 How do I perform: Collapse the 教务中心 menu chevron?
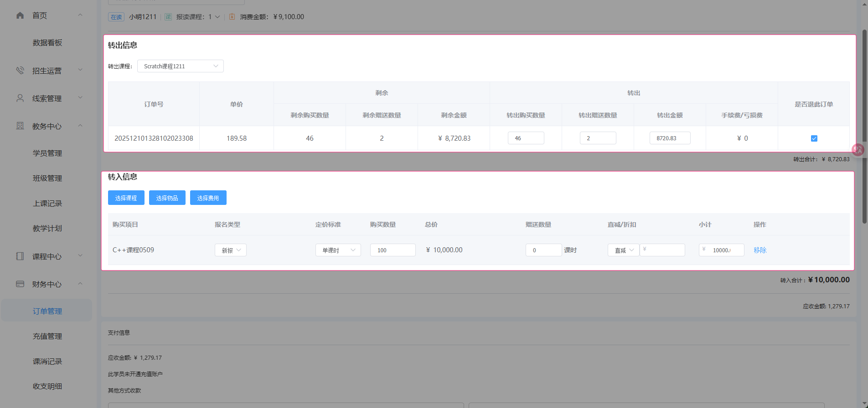(x=80, y=126)
